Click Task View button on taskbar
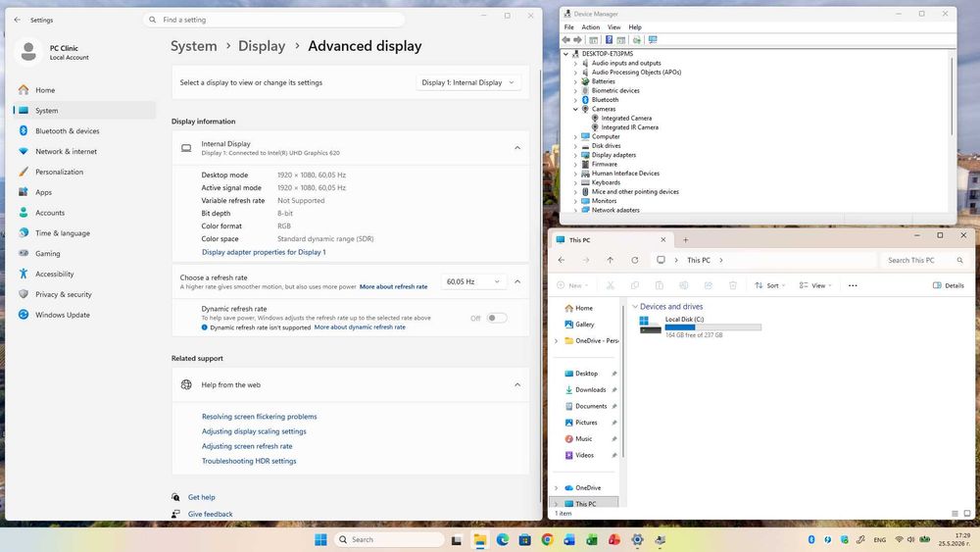The height and width of the screenshot is (552, 980). click(457, 540)
